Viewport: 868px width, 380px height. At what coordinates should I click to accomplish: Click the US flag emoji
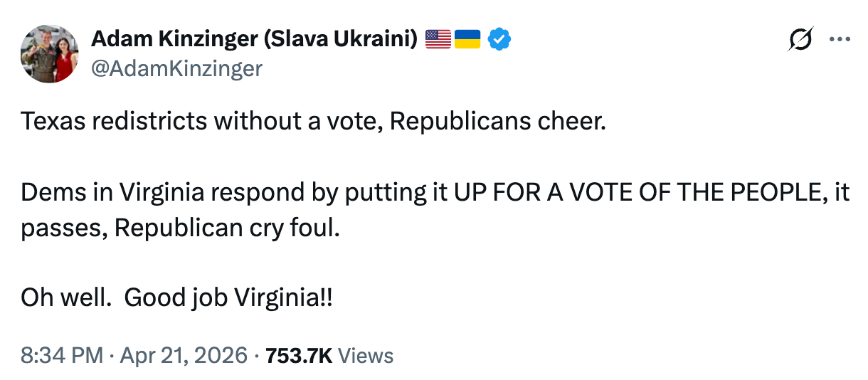[438, 39]
